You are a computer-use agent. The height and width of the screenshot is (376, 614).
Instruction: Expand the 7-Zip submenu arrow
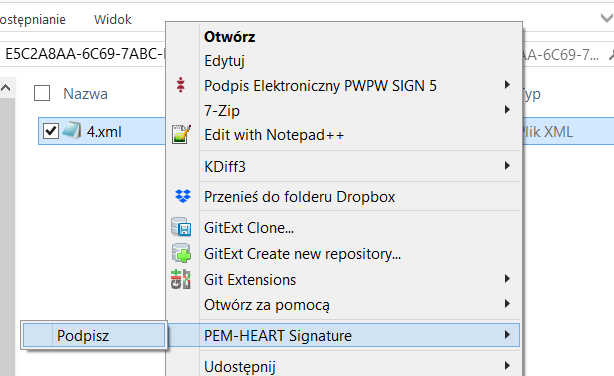(x=507, y=110)
